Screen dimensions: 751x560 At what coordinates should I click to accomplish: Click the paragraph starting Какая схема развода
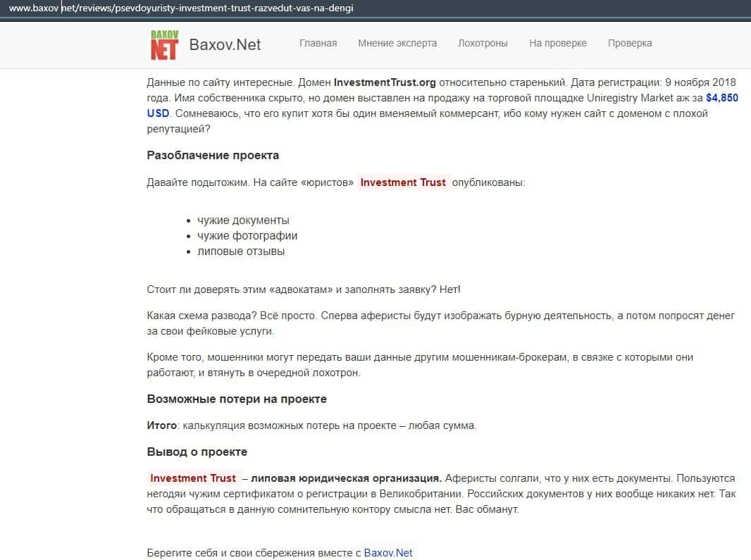(x=440, y=323)
